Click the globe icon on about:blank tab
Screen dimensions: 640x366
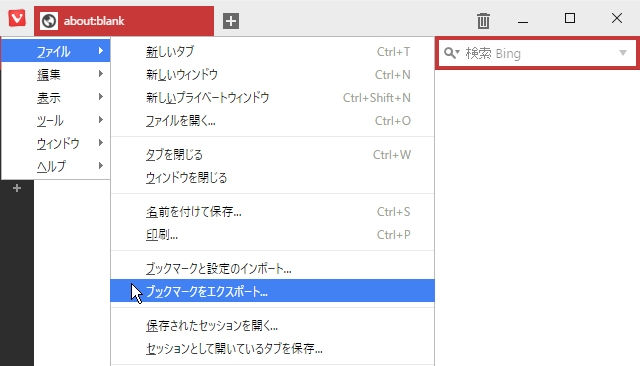(49, 21)
